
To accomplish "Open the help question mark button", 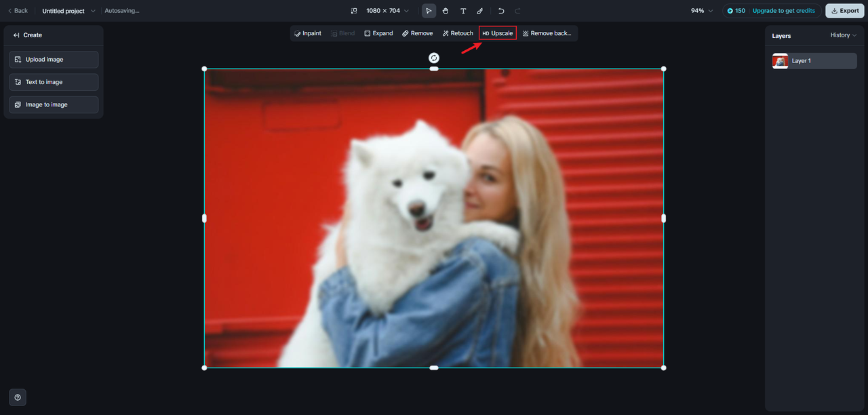I will point(18,397).
